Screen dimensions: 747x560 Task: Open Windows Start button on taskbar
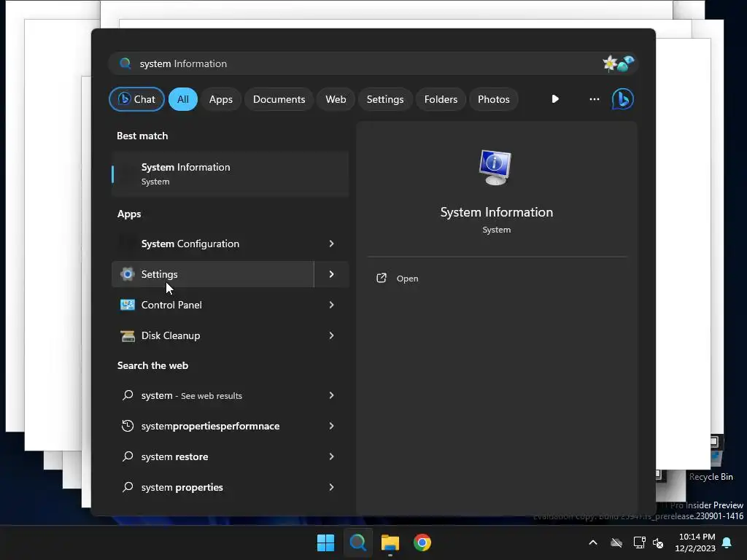point(326,542)
